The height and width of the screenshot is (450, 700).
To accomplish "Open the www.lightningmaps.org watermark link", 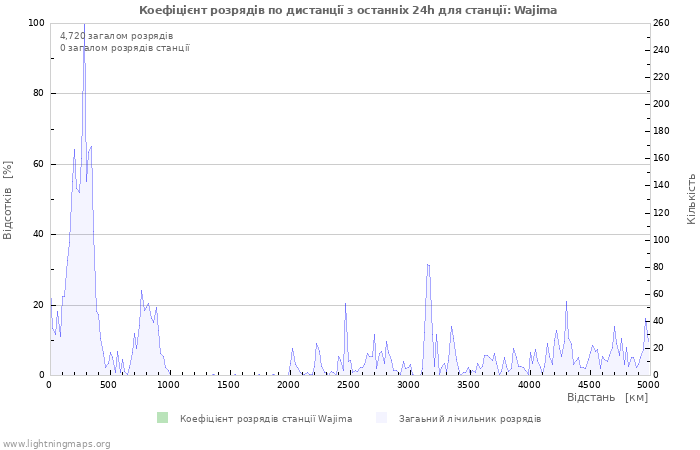I will tap(56, 443).
